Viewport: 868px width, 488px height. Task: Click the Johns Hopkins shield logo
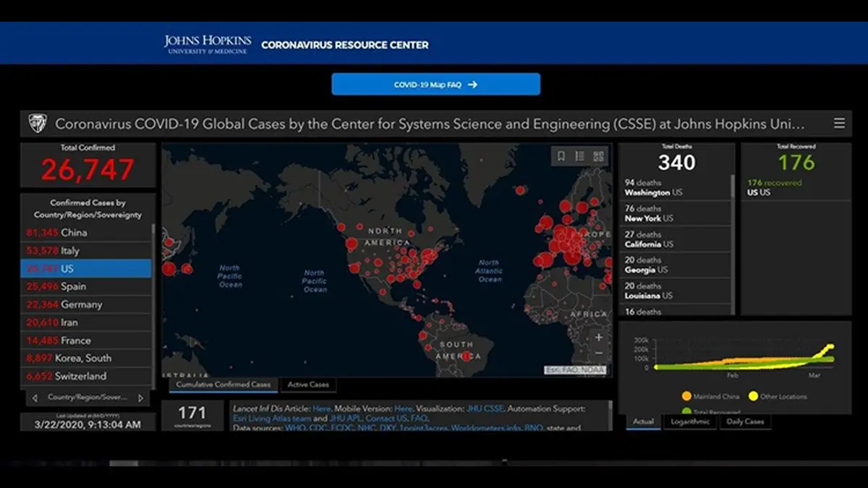click(37, 124)
